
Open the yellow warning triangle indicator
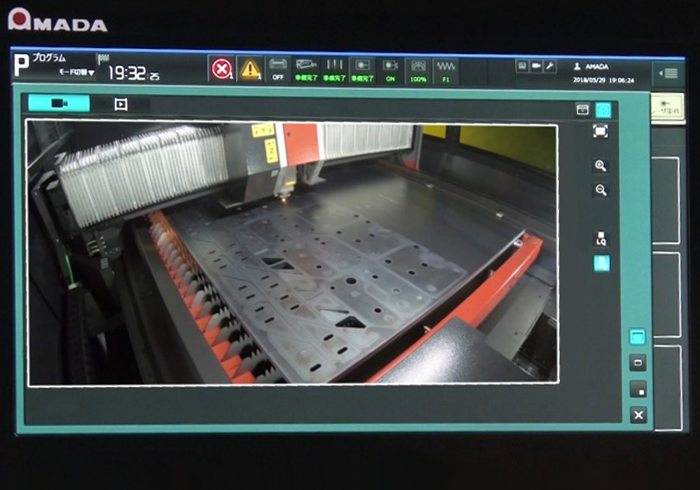click(250, 69)
